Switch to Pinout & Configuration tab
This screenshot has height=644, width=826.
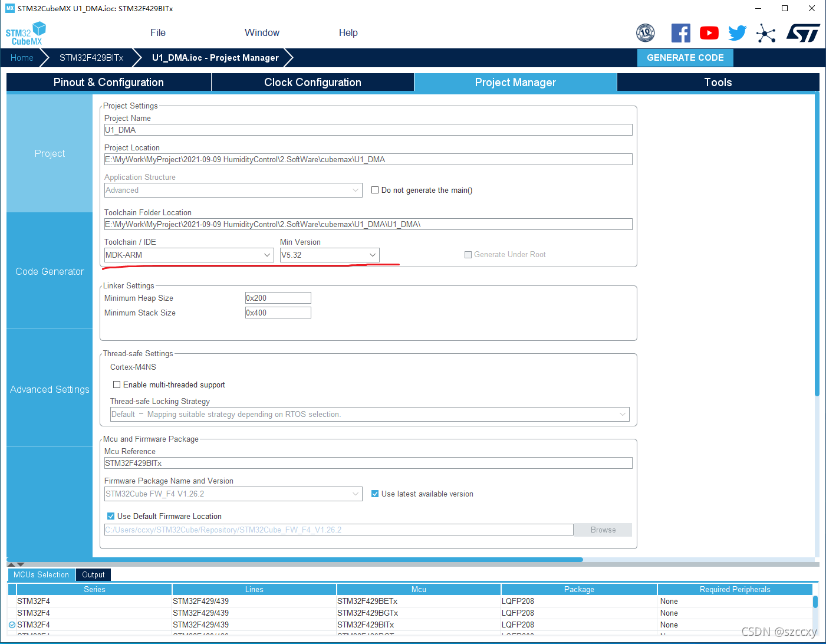pyautogui.click(x=109, y=82)
